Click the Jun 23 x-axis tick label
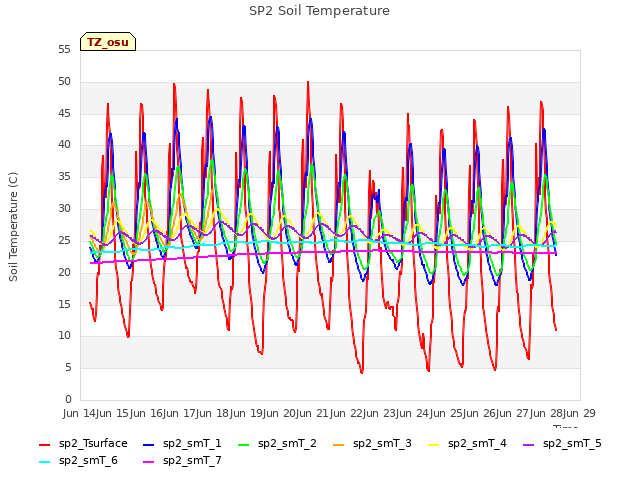 381,413
